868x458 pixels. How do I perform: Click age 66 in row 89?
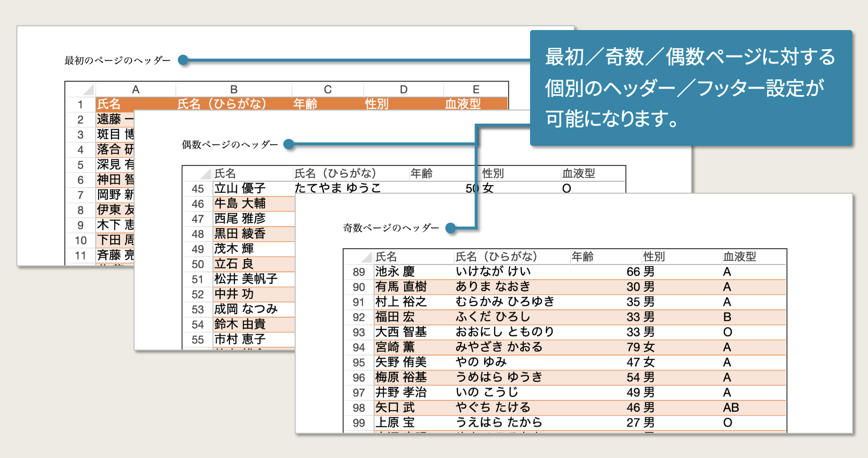pyautogui.click(x=633, y=272)
